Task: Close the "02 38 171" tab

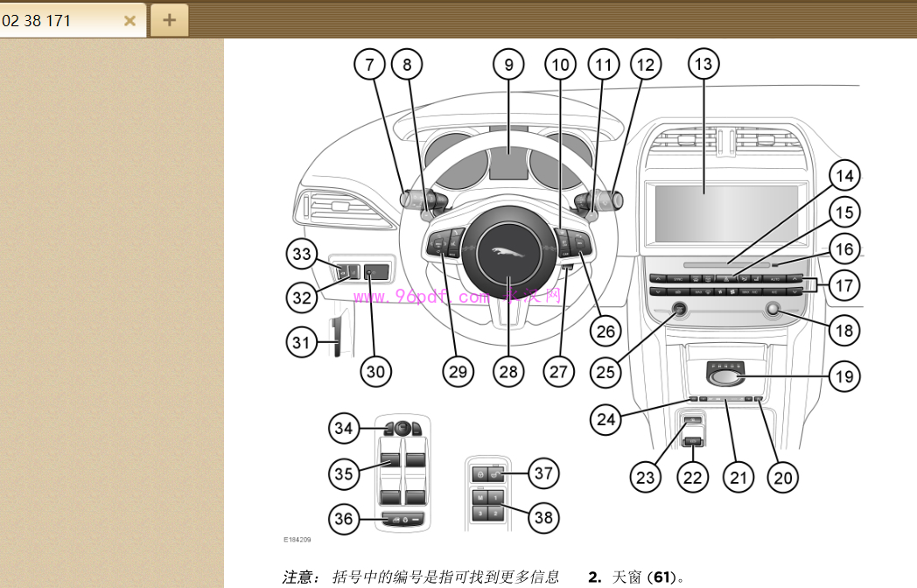Action: pos(129,21)
